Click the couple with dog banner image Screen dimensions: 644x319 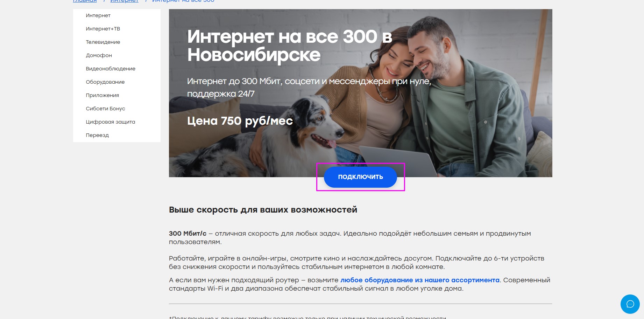[x=361, y=93]
